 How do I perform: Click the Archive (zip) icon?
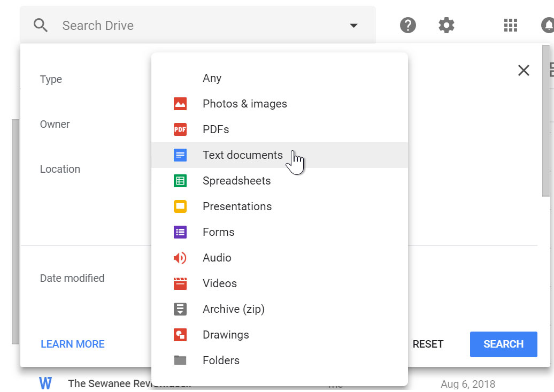181,309
